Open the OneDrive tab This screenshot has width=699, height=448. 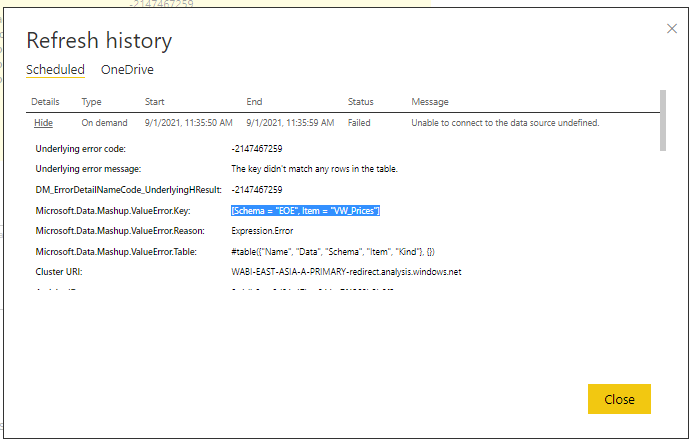tap(127, 70)
